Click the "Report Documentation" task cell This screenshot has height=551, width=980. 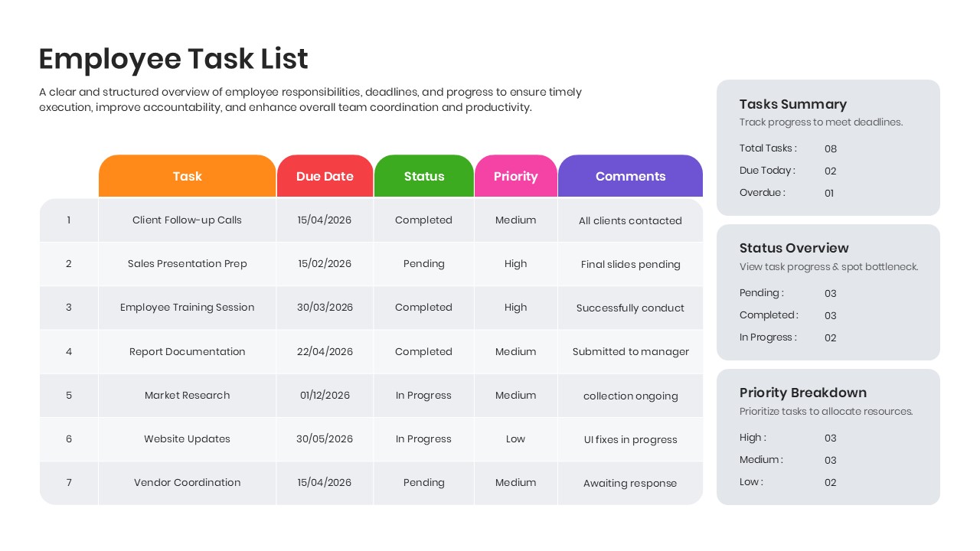pyautogui.click(x=187, y=352)
